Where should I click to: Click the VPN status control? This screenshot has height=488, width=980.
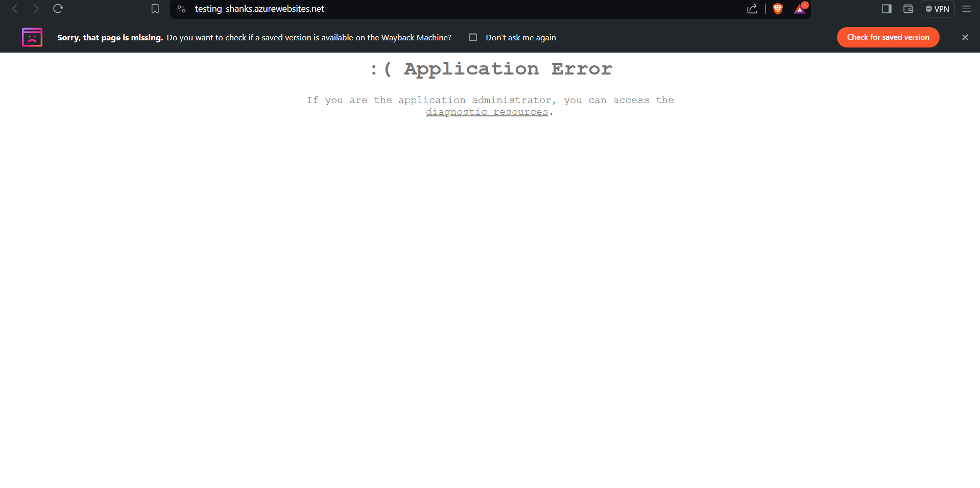[937, 9]
